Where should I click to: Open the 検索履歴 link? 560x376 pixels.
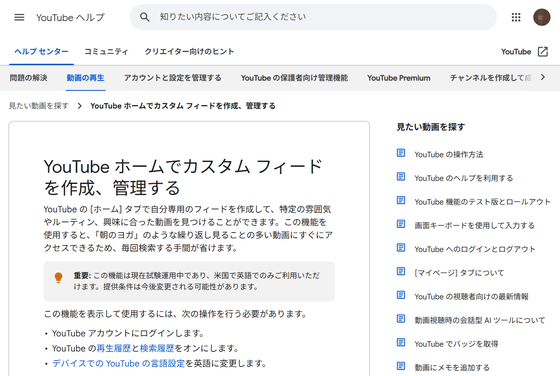tap(157, 348)
